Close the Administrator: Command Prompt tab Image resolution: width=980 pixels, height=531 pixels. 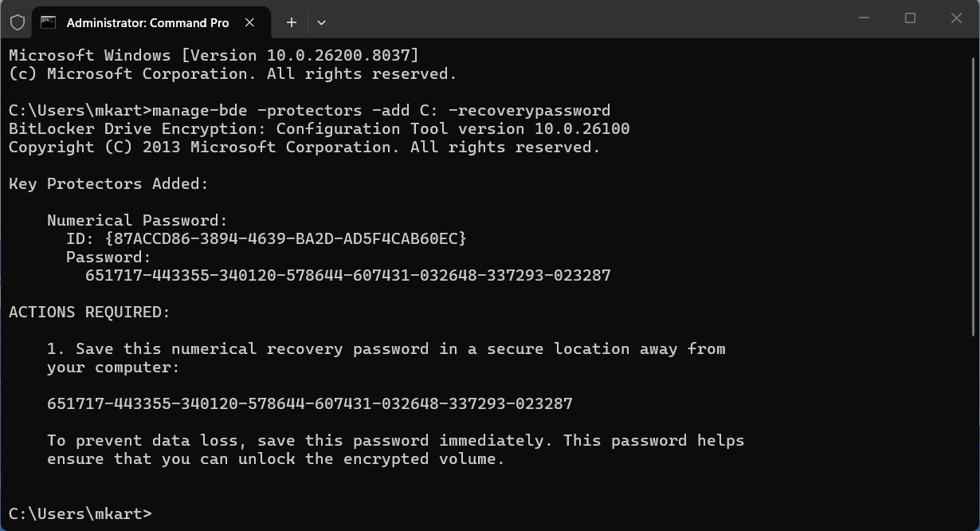click(x=250, y=22)
